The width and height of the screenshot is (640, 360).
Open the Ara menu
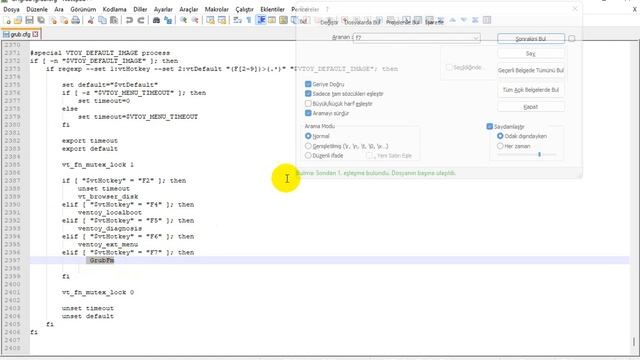pos(59,9)
